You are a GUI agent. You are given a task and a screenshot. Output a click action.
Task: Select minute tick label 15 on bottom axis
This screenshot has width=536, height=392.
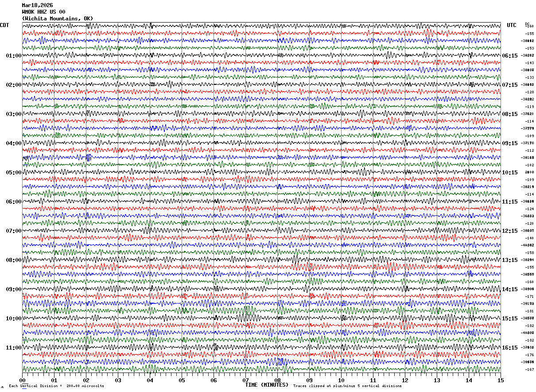[x=501, y=380]
